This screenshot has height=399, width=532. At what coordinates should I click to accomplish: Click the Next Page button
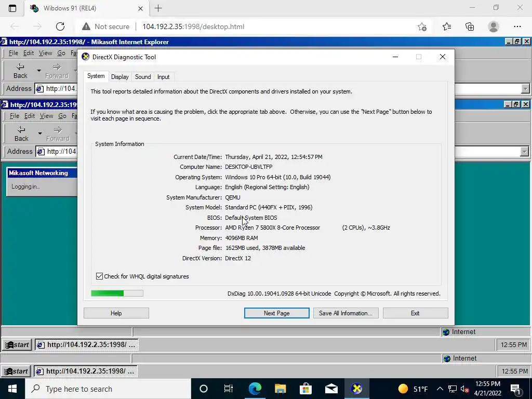[276, 313]
